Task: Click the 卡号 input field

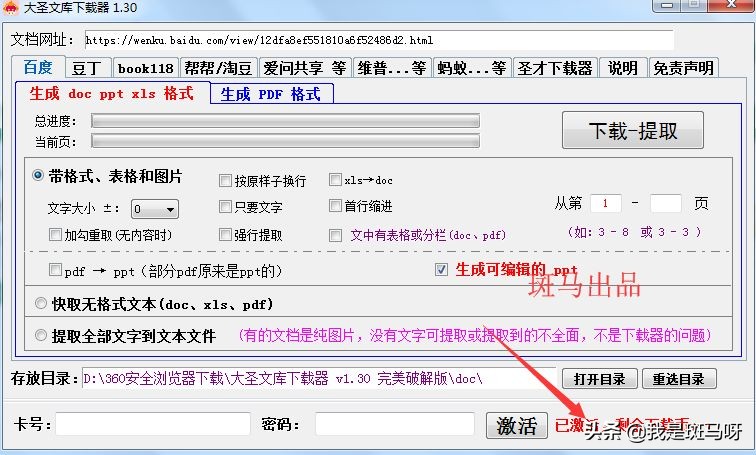Action: (x=153, y=424)
